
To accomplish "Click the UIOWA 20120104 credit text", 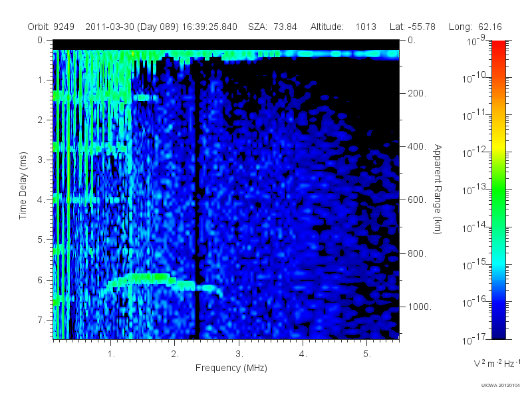I will click(x=501, y=386).
